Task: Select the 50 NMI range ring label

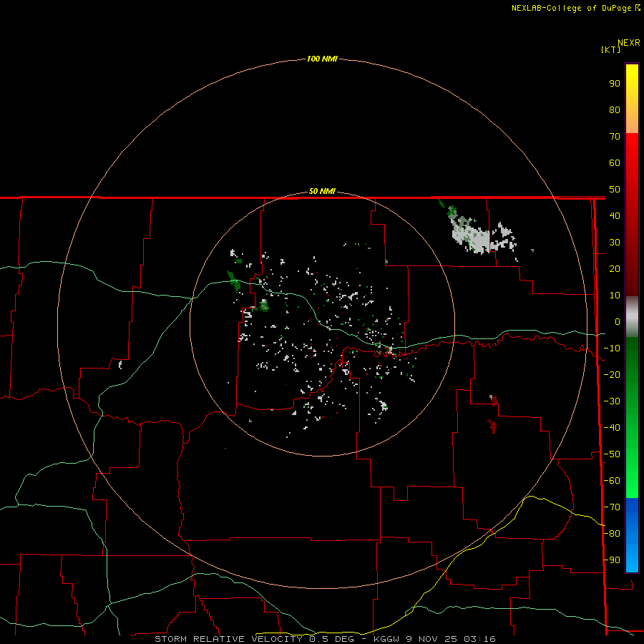Action: point(322,191)
